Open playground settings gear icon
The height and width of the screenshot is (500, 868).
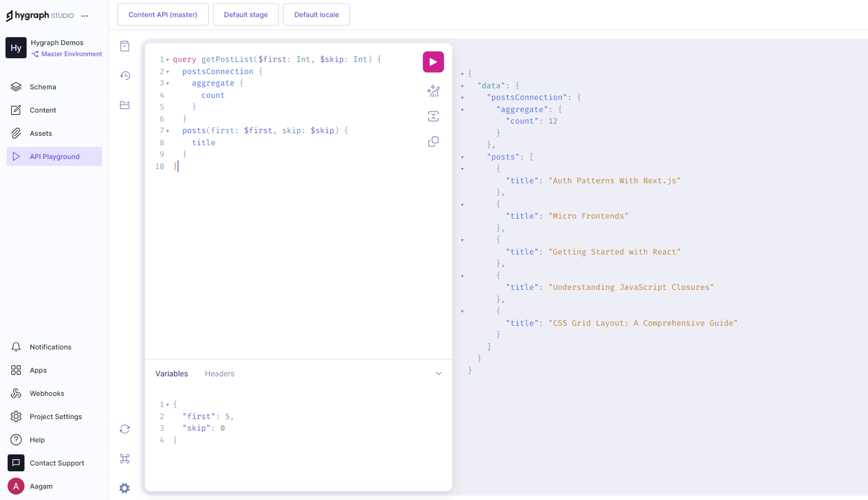pyautogui.click(x=125, y=488)
